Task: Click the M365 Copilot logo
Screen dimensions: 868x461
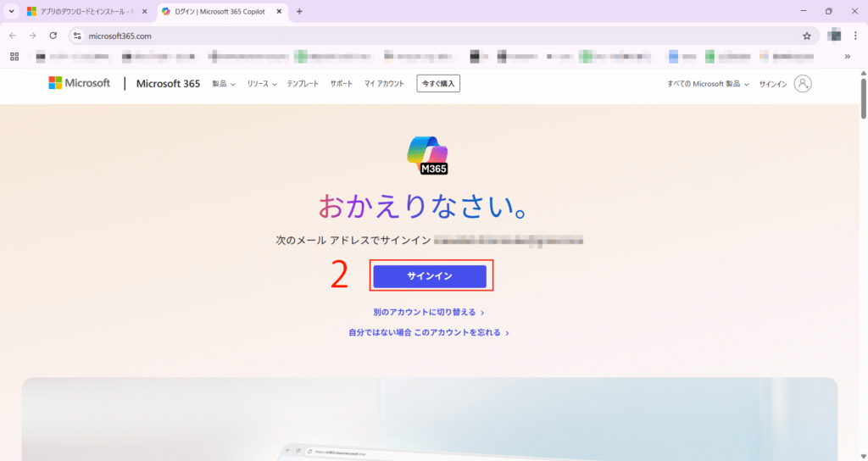Action: pos(427,156)
